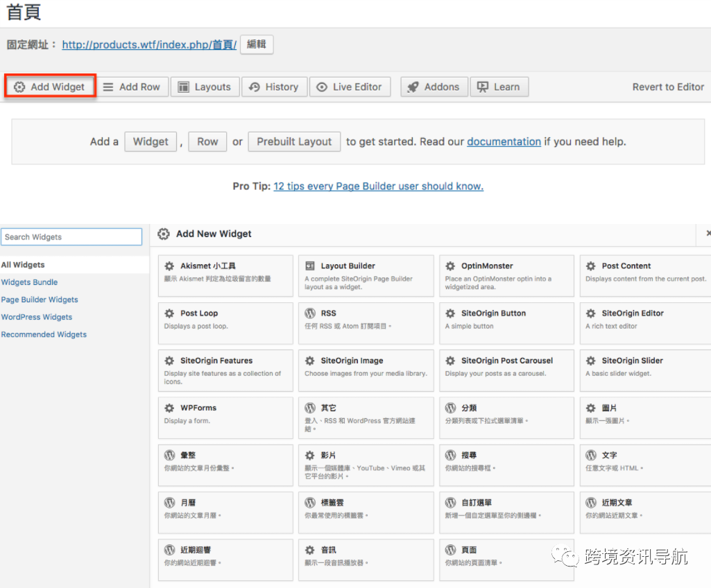Select the Layout Builder widget title
This screenshot has height=588, width=711.
pyautogui.click(x=348, y=266)
